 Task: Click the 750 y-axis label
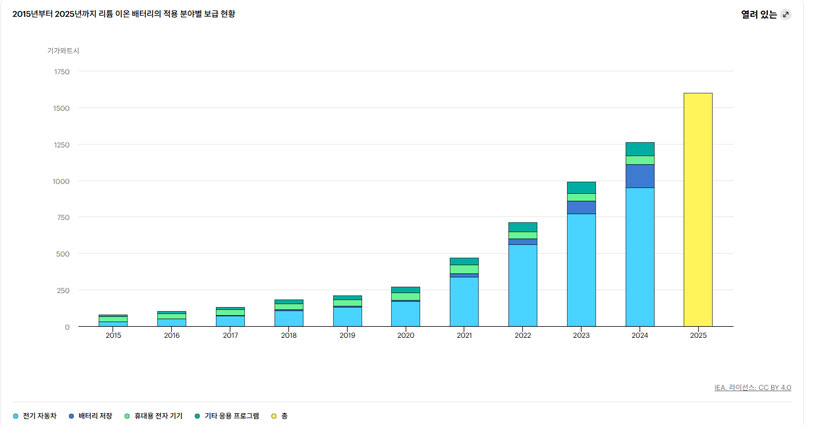click(63, 217)
